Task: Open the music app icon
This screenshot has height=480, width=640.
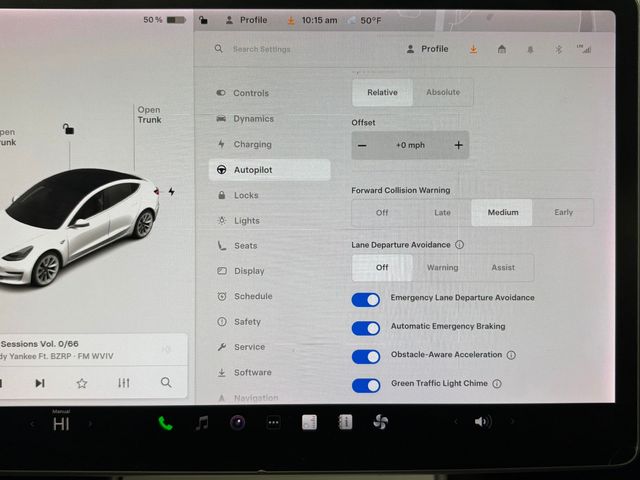Action: (x=202, y=423)
